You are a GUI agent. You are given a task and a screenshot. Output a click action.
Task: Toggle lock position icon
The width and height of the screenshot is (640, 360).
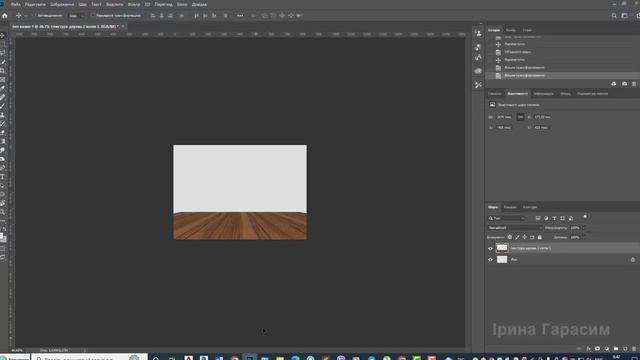[x=524, y=237]
